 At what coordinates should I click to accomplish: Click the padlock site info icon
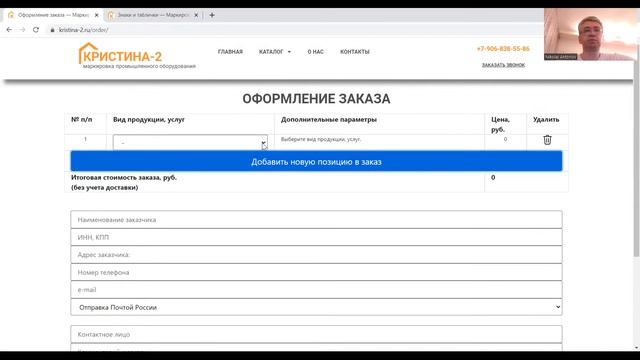(52, 30)
